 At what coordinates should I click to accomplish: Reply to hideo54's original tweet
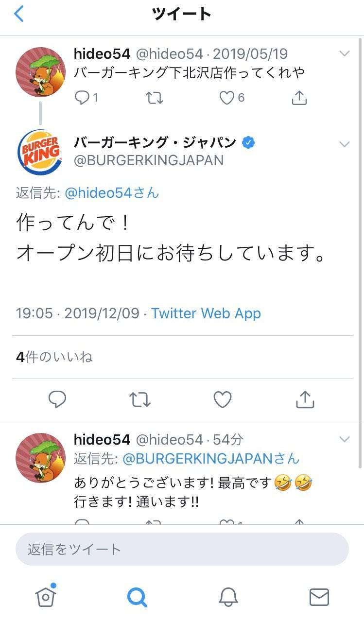[x=82, y=98]
